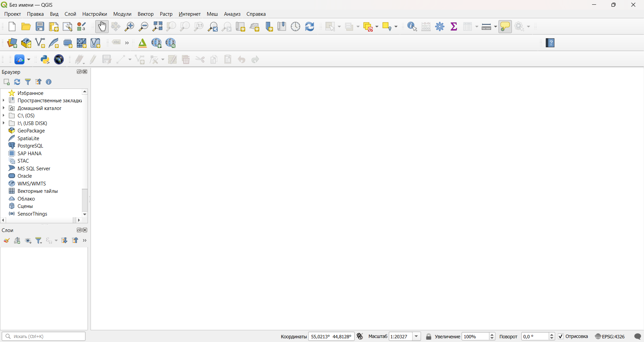Screen dimensions: 644x342
Task: Open the measure tool dropdown arrow
Action: (495, 27)
